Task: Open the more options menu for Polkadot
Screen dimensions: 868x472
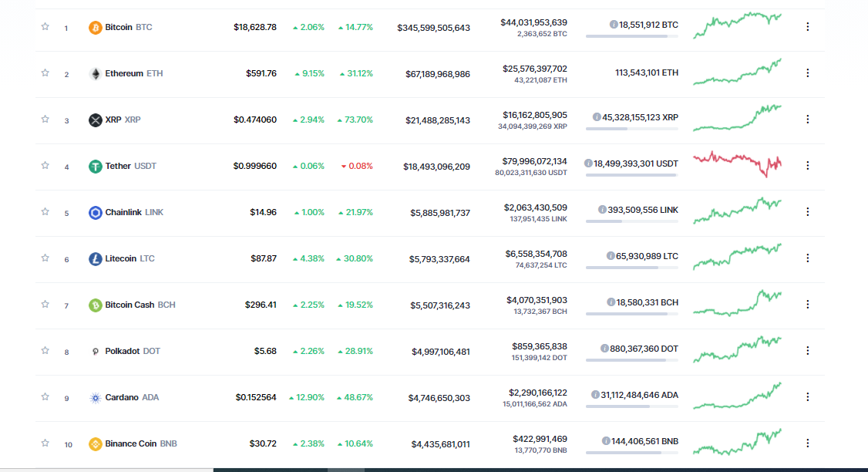Action: pyautogui.click(x=807, y=351)
